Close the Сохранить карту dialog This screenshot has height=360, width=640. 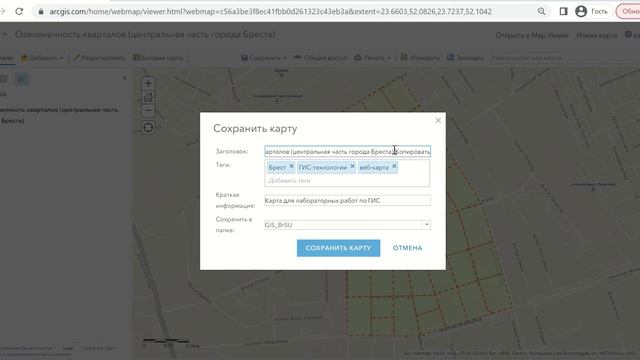[x=438, y=120]
